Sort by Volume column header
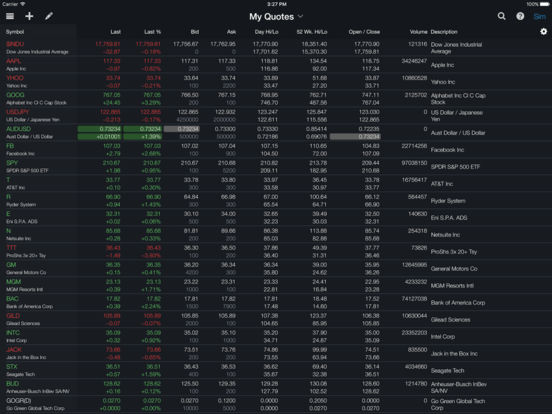Viewport: 552px width, 414px height. coord(418,32)
